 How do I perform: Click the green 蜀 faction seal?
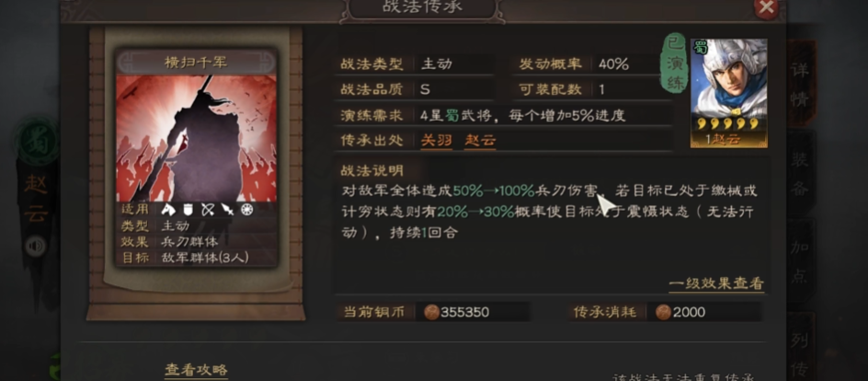pos(38,141)
